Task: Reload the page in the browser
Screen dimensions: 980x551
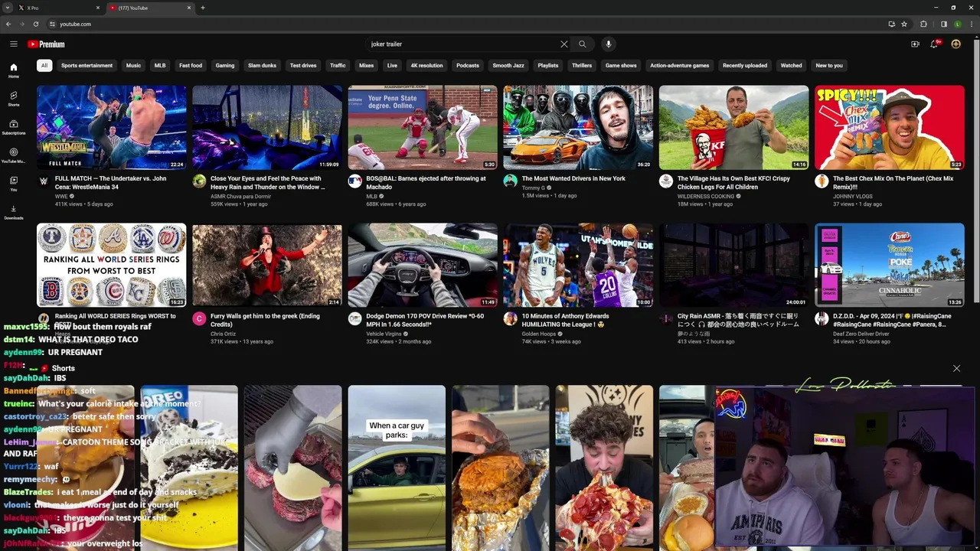Action: tap(35, 24)
